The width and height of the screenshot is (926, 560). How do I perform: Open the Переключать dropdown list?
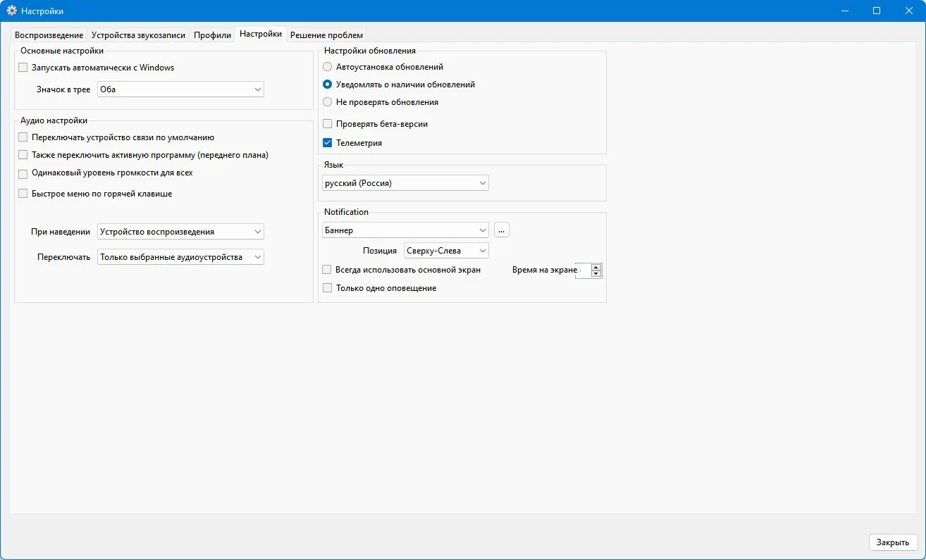180,258
